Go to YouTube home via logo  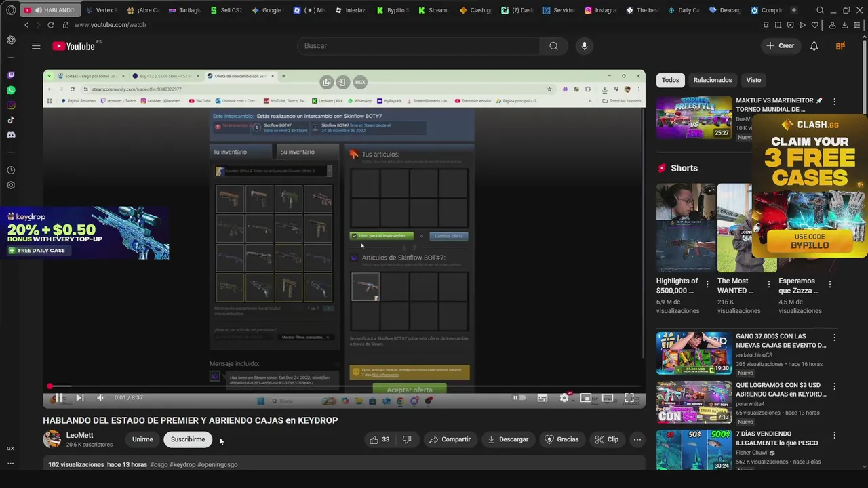(x=74, y=46)
